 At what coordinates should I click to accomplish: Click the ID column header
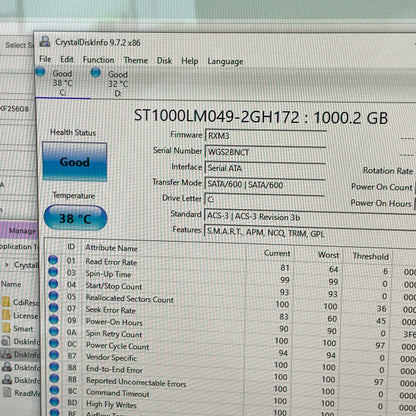pyautogui.click(x=71, y=247)
